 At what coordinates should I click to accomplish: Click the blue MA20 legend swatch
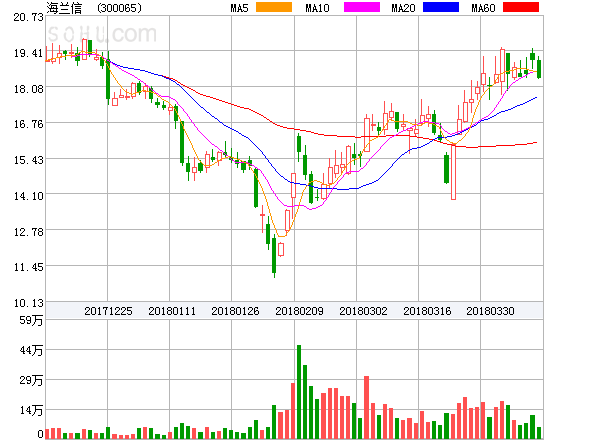click(441, 7)
